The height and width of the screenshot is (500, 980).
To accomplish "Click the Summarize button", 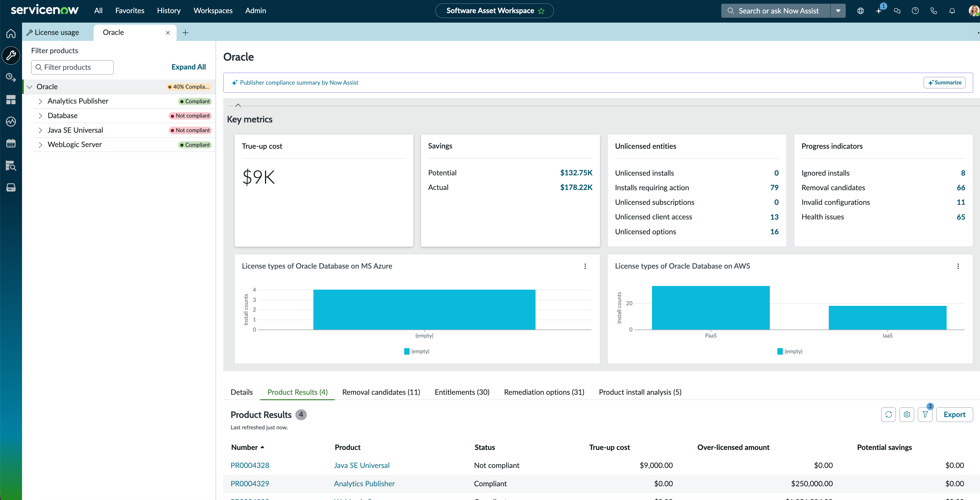I will point(944,82).
